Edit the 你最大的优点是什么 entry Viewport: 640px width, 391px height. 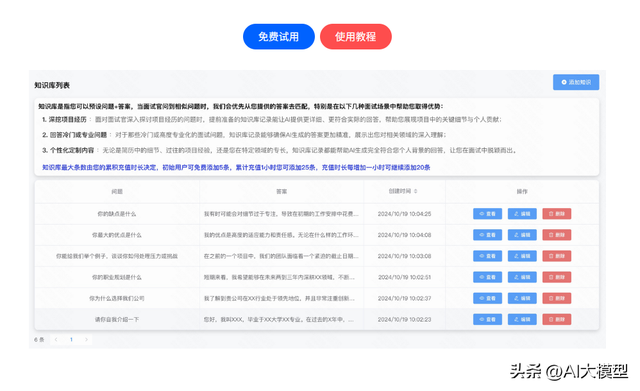tap(522, 235)
